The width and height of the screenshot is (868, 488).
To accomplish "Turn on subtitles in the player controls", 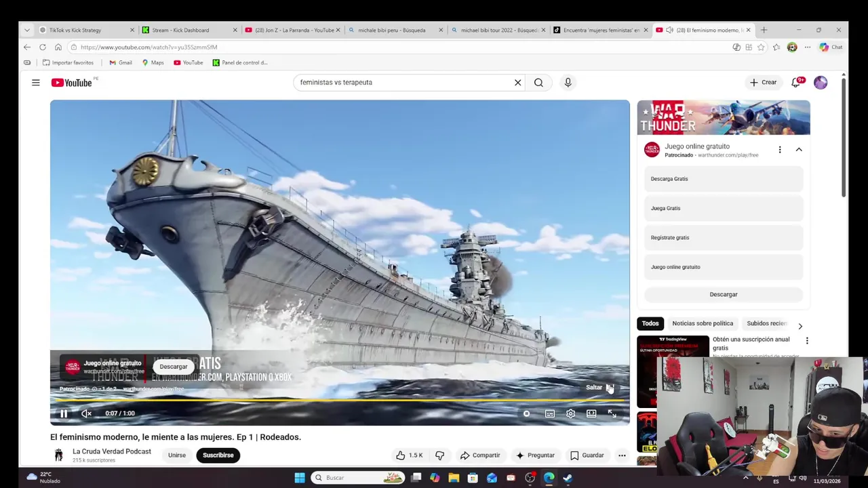I will (x=550, y=413).
